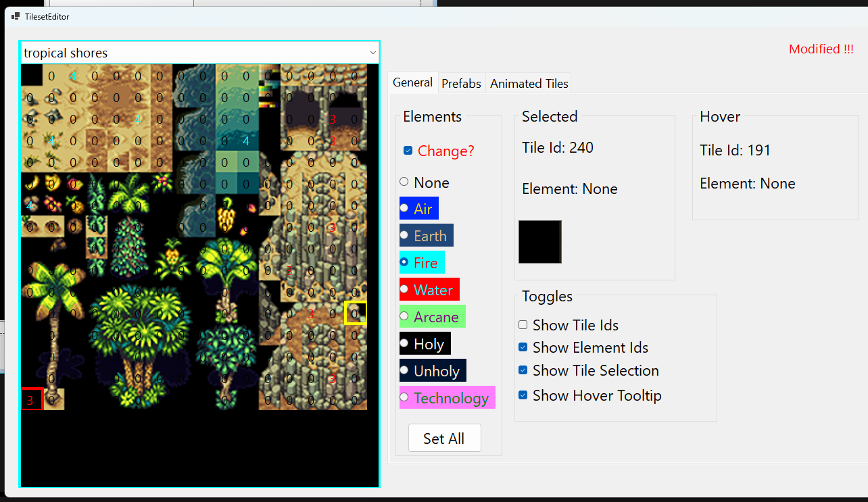
Task: Click the dropdown chevron arrow for tileset list
Action: tap(372, 53)
